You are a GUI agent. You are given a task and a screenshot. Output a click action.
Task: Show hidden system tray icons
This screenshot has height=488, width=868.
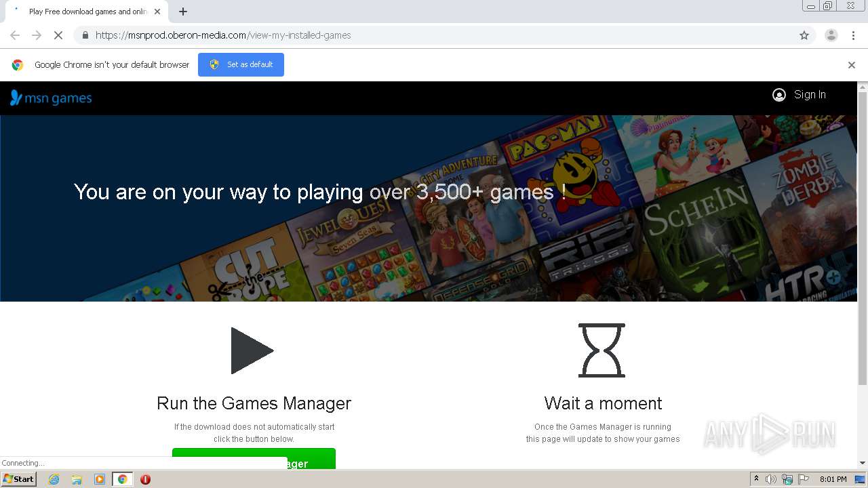[x=756, y=479]
